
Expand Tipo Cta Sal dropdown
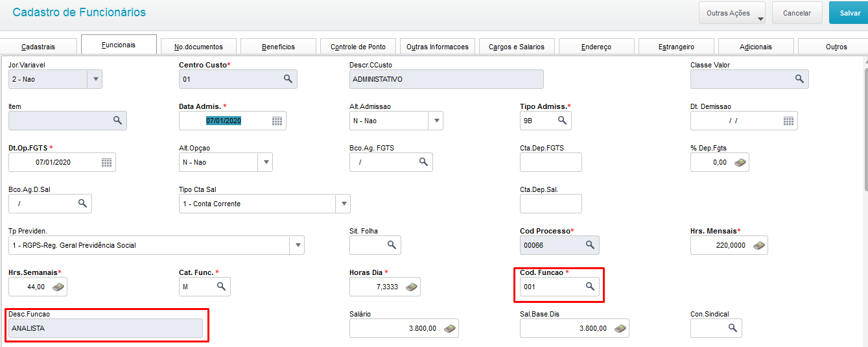tap(343, 204)
